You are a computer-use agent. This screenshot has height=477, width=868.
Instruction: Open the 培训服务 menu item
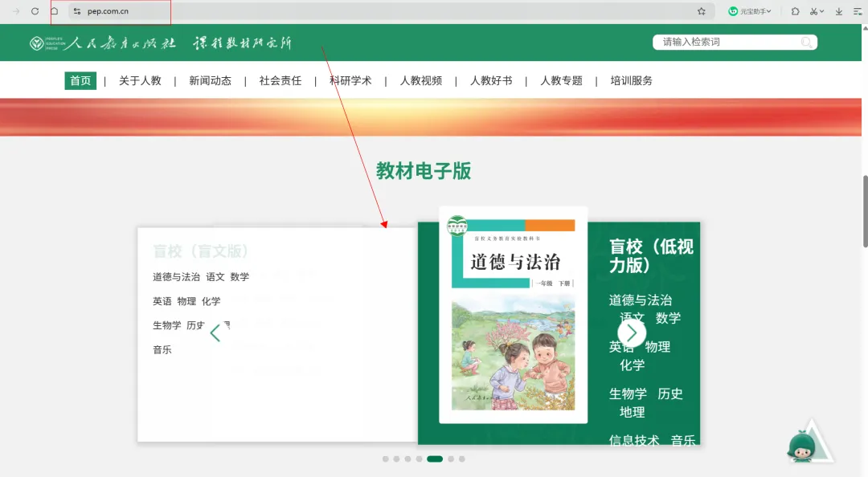coord(631,81)
